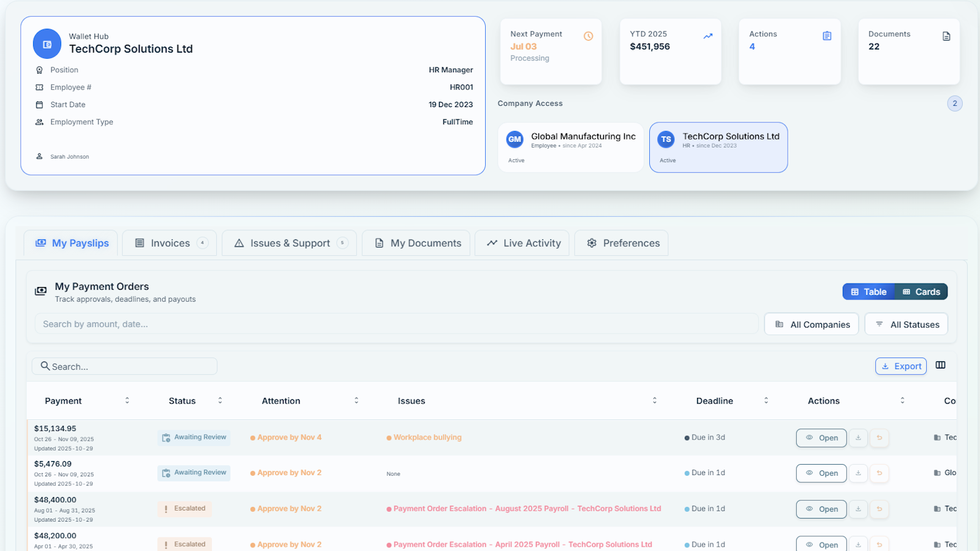Click the GM avatar for Global Manufacturing Inc
Screen dimensions: 980x551
point(515,140)
